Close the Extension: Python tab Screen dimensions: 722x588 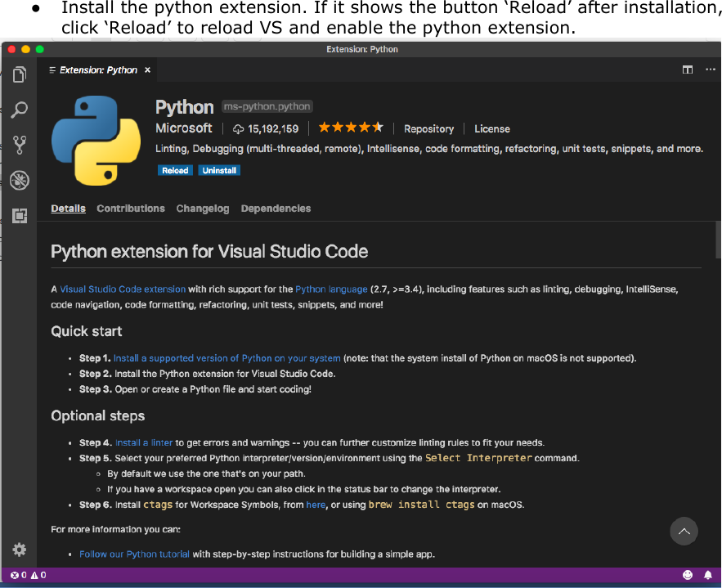tap(147, 70)
